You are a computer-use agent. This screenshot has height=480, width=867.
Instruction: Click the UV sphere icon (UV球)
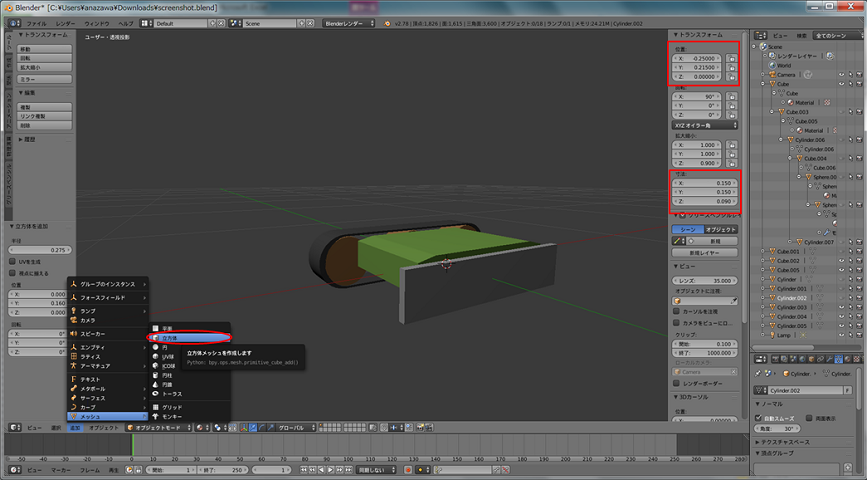(154, 356)
